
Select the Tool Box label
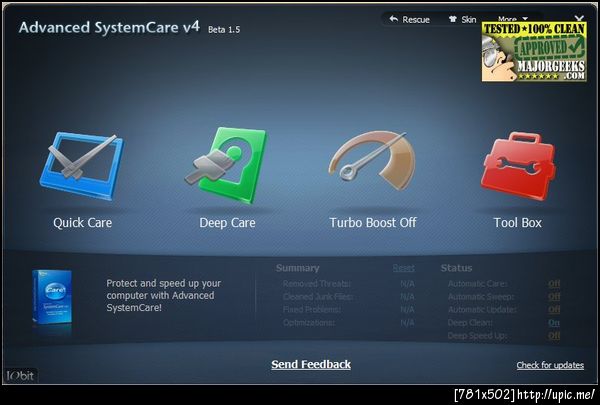click(518, 223)
